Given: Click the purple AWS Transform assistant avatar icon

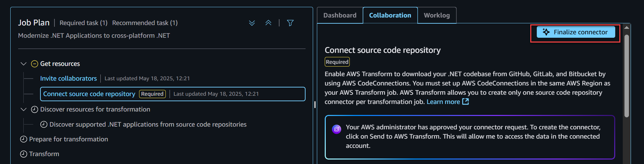Looking at the screenshot, I should pyautogui.click(x=337, y=129).
